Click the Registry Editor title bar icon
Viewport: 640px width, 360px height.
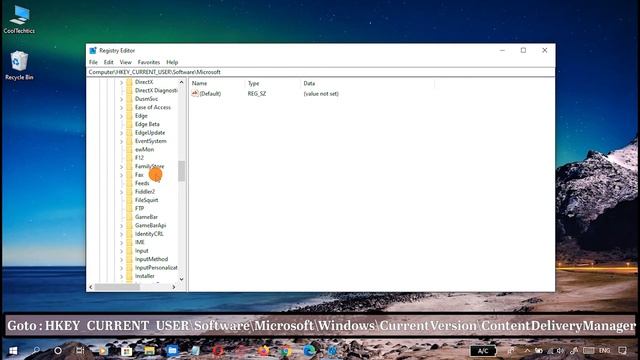pos(93,51)
